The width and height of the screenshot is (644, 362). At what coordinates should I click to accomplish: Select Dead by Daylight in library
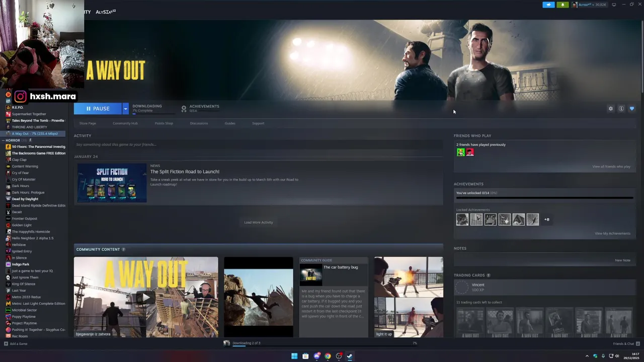(x=25, y=199)
